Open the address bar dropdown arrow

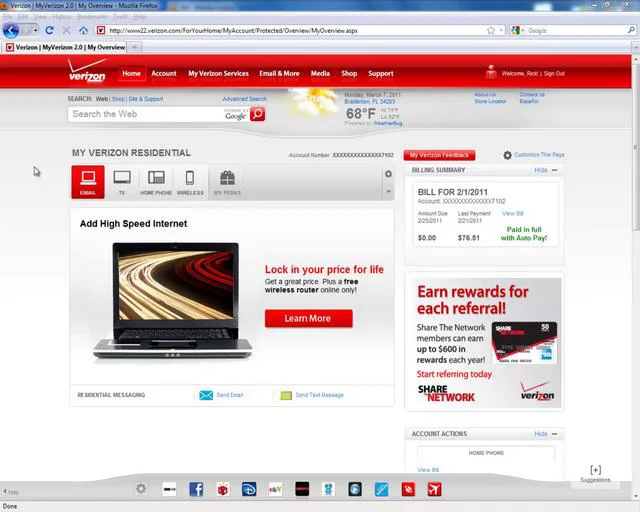pos(501,30)
